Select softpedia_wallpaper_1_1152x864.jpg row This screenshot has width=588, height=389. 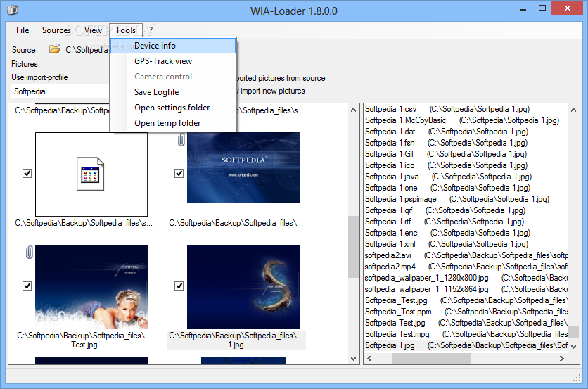466,289
